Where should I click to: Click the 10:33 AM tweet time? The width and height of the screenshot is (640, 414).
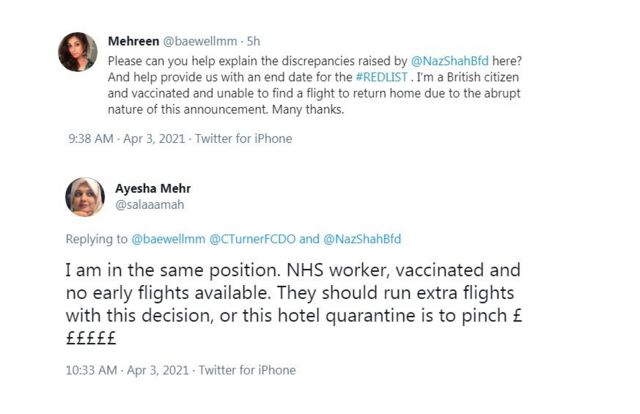click(x=93, y=370)
